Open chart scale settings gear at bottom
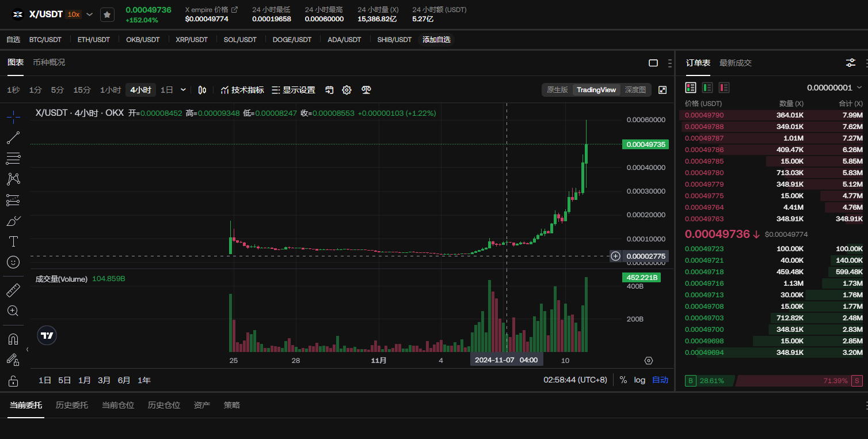 [x=649, y=361]
